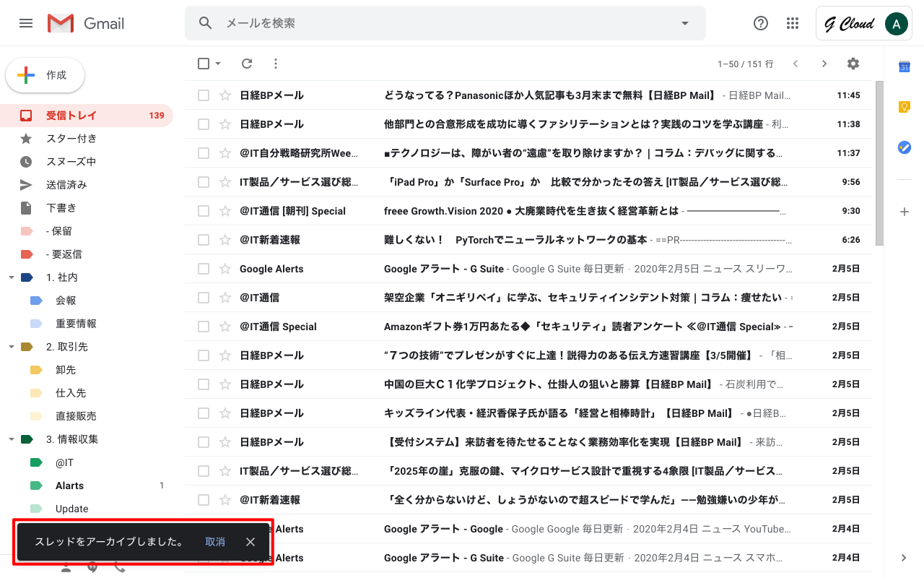Open search options dropdown arrow
This screenshot has height=578, width=924.
tap(685, 23)
